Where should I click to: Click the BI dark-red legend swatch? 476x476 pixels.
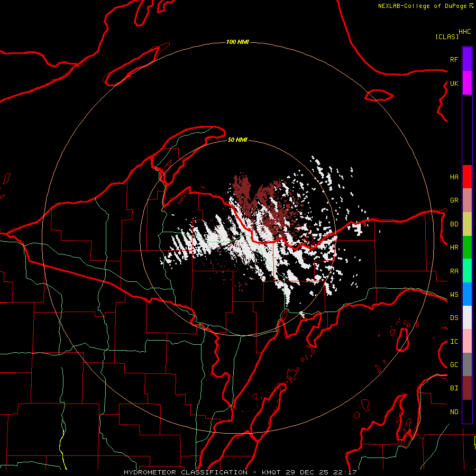click(467, 388)
